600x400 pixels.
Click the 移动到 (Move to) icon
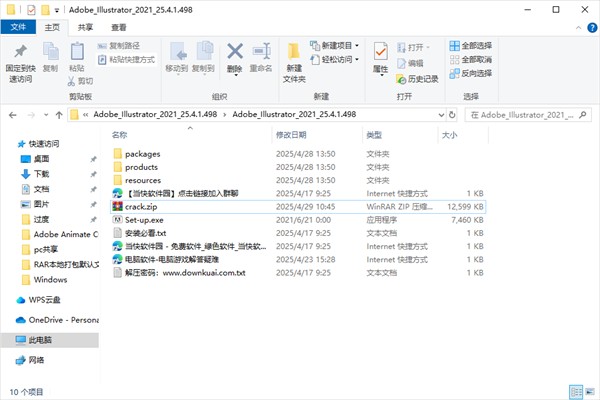coord(176,56)
